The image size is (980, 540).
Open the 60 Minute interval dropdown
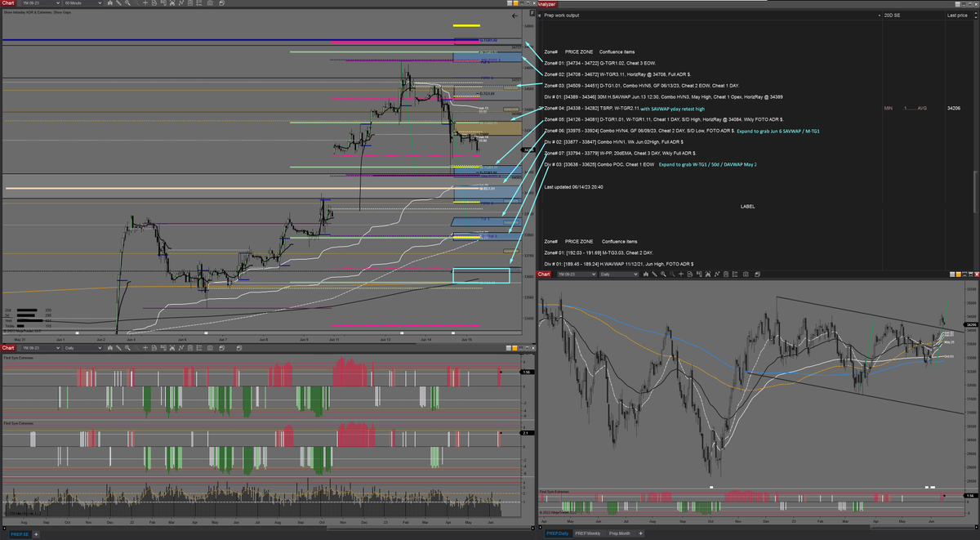coord(82,4)
